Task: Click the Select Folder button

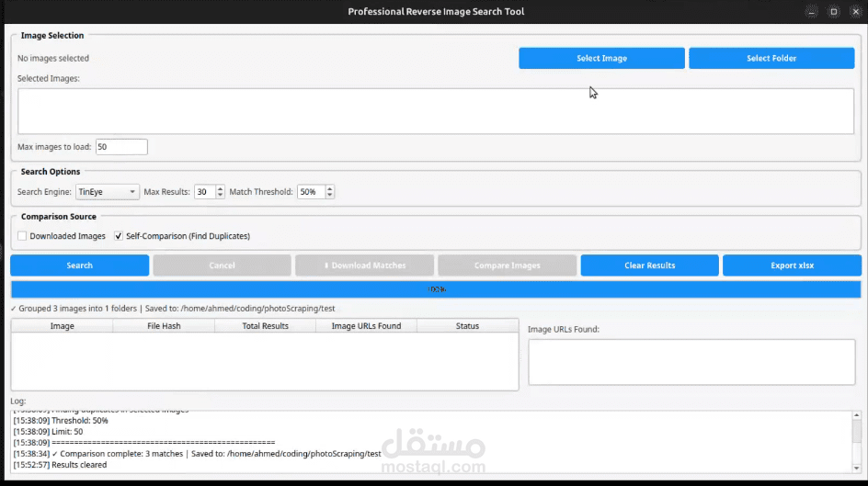Action: click(771, 58)
